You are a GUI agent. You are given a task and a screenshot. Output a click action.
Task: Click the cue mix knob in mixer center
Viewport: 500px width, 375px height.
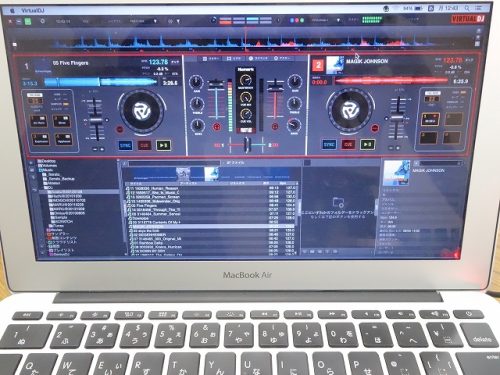pos(246,97)
